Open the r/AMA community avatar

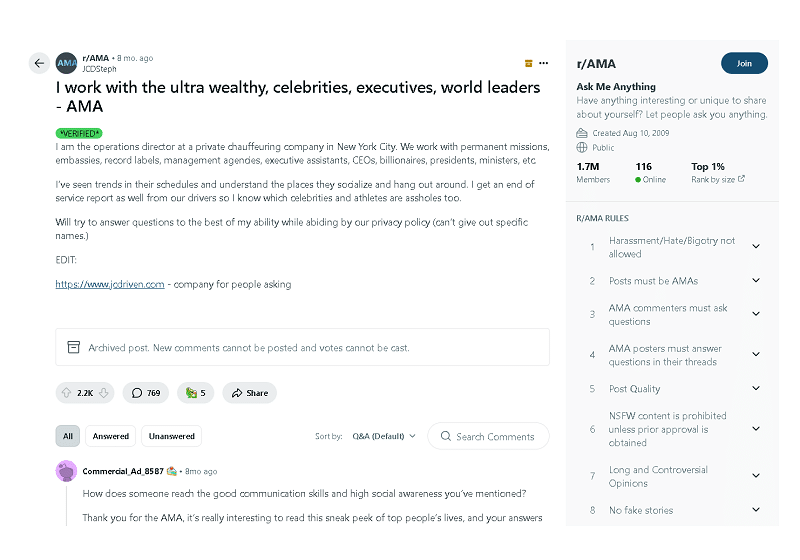[x=66, y=63]
